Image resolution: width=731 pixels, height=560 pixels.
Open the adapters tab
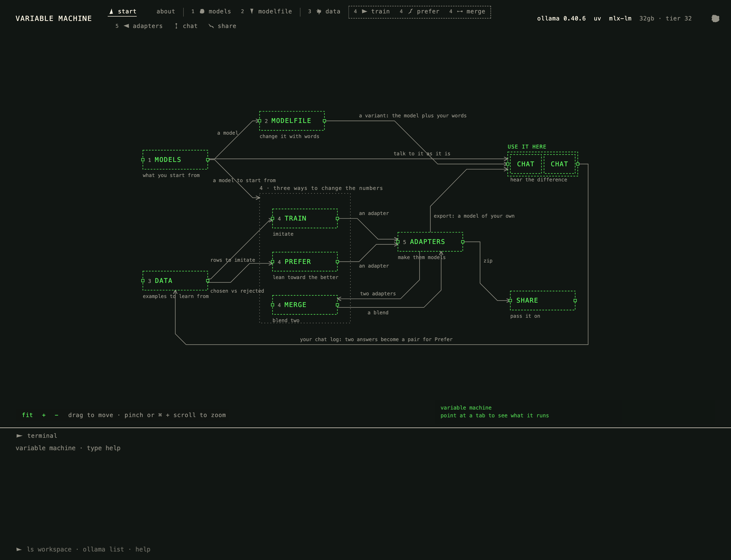click(139, 26)
